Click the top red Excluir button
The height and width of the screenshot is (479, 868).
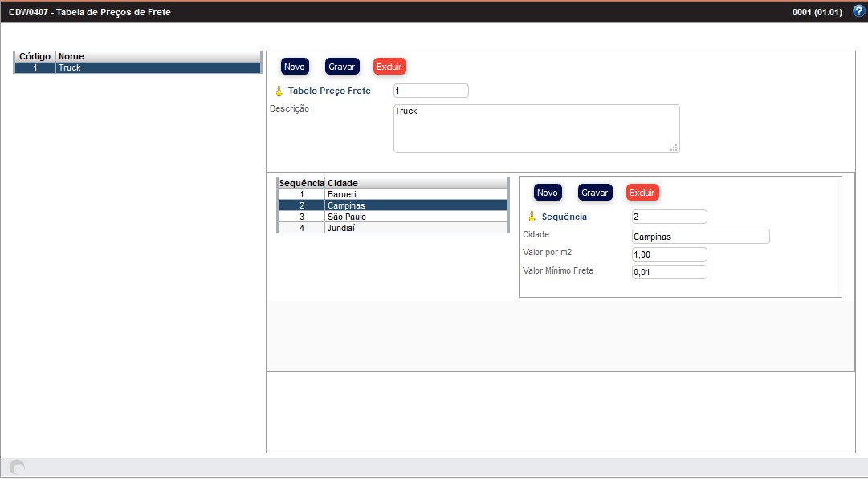tap(389, 67)
